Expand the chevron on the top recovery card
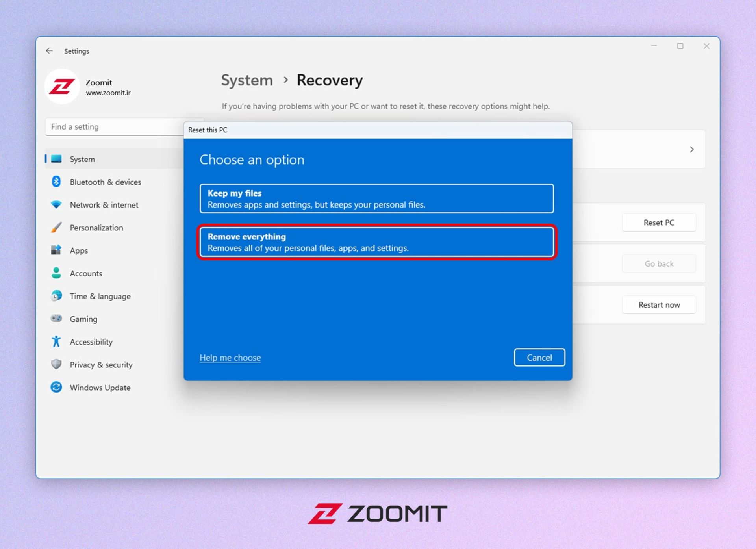 pos(691,150)
